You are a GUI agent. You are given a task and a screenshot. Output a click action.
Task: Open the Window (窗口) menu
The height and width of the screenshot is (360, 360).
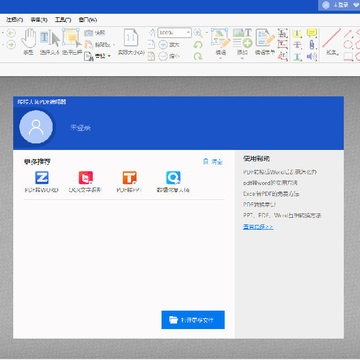click(88, 20)
